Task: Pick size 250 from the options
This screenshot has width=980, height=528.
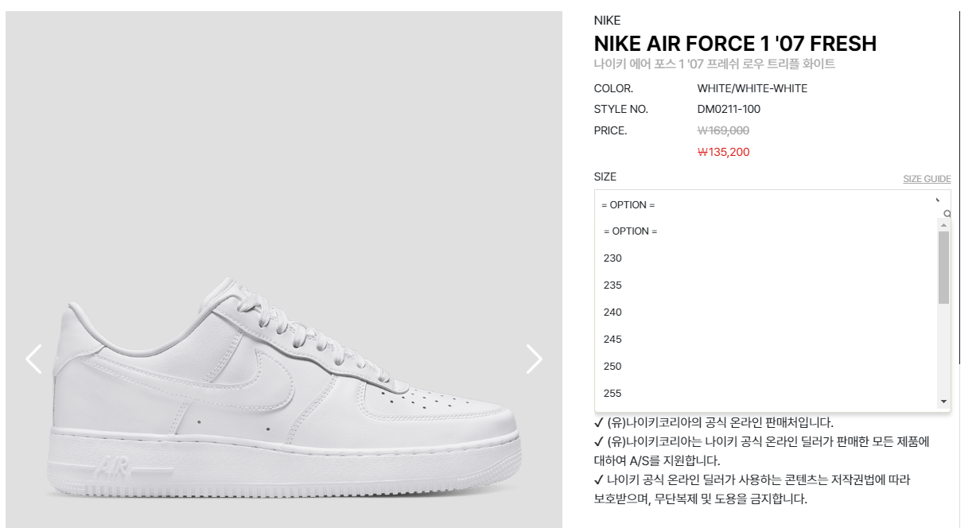Action: coord(613,367)
